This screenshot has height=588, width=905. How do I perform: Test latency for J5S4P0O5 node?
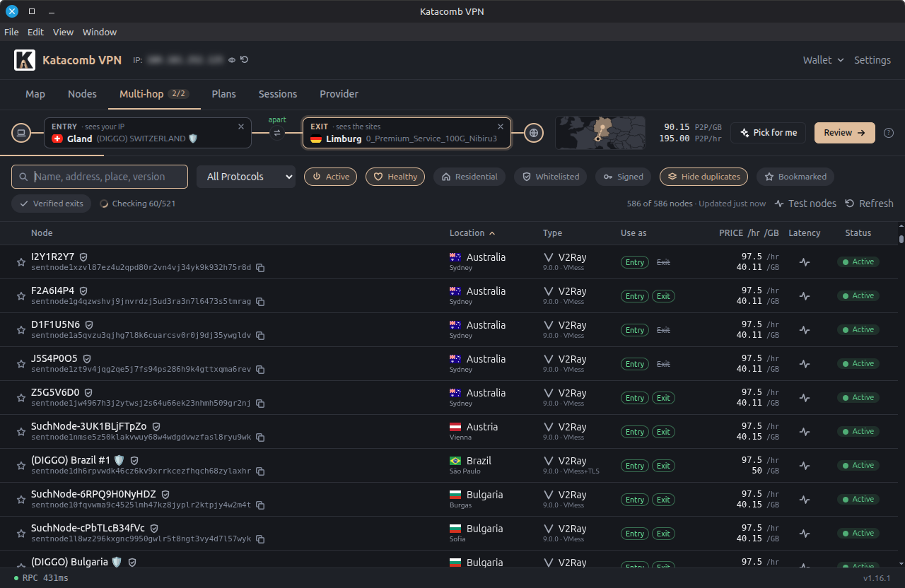(805, 364)
